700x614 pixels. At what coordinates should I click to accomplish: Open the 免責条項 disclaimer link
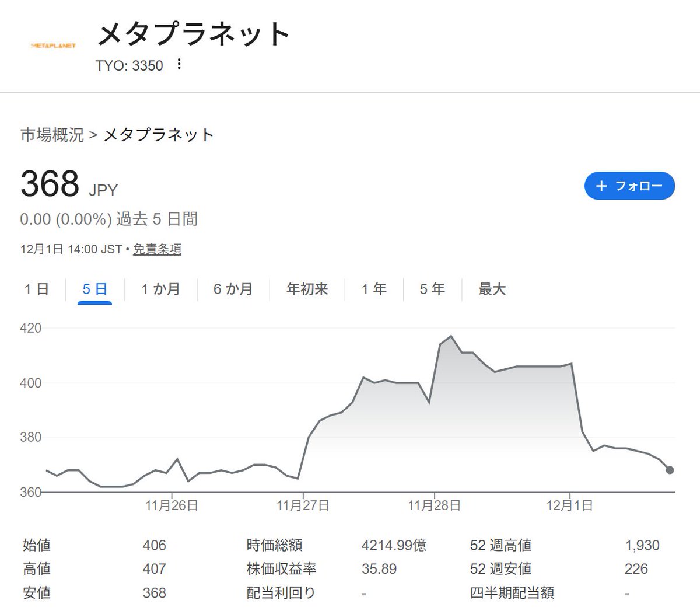pos(156,249)
